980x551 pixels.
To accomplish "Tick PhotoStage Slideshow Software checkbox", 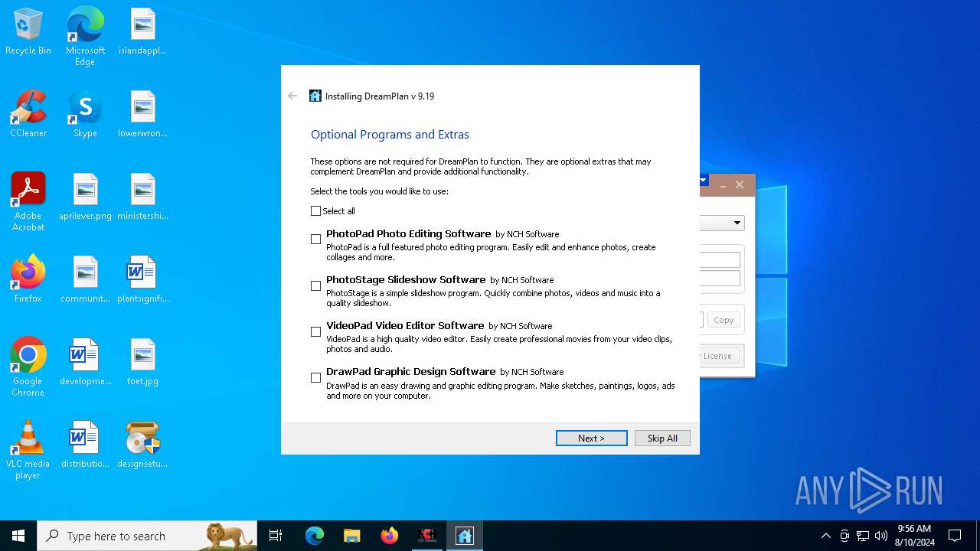I will [315, 285].
